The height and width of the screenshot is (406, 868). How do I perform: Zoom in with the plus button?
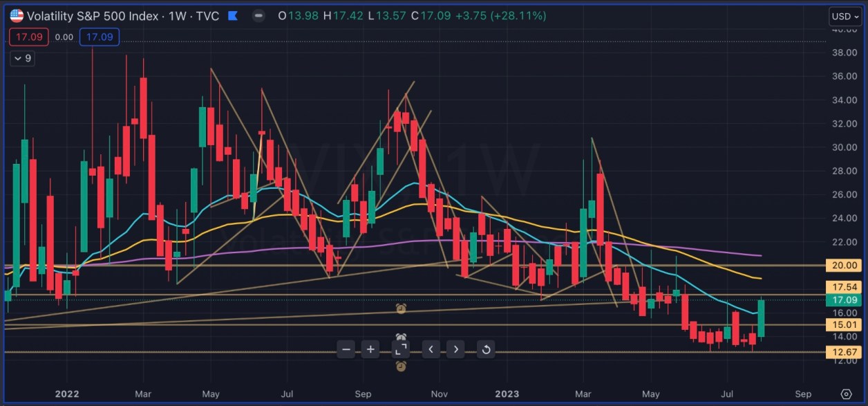371,349
